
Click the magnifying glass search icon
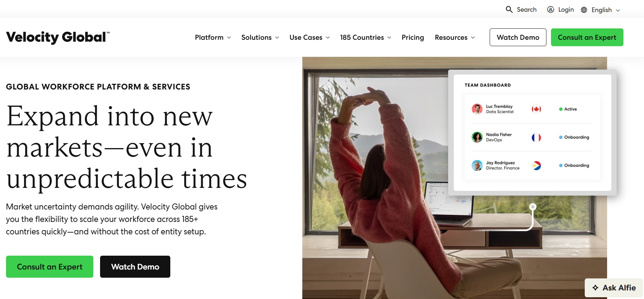point(509,10)
